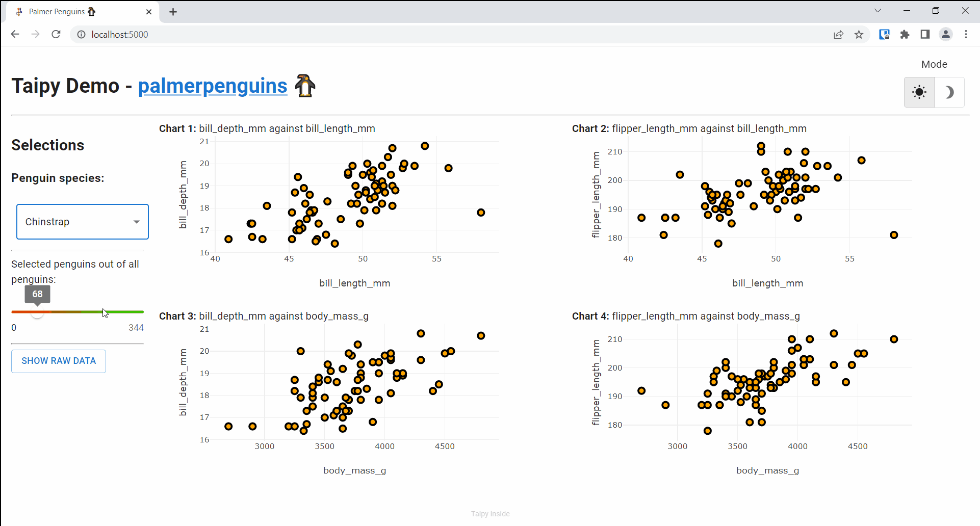
Task: Bookmark this page with the star
Action: point(859,34)
